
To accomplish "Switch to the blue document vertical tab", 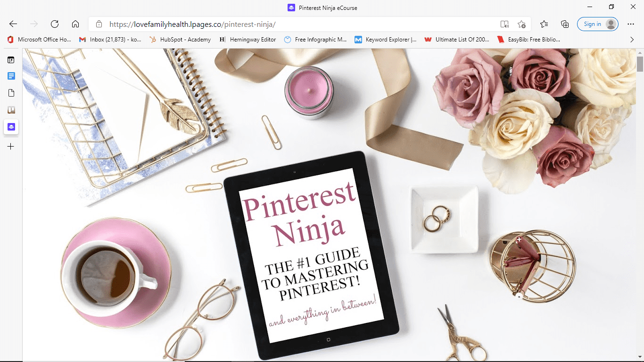I will tap(11, 76).
